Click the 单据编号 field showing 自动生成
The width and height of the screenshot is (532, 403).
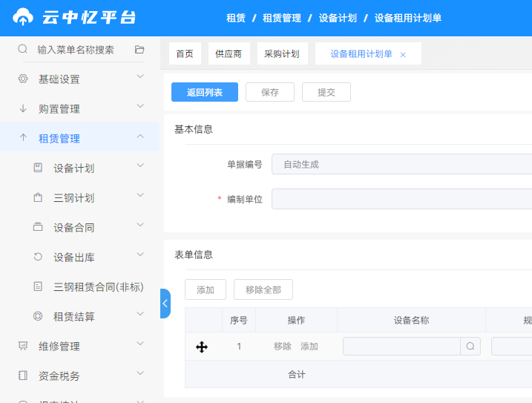point(401,164)
